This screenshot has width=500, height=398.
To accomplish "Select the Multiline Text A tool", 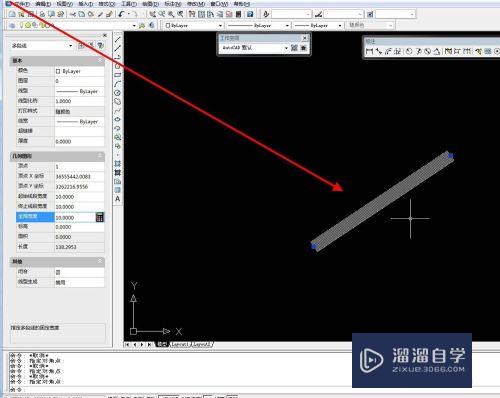I will pos(118,199).
